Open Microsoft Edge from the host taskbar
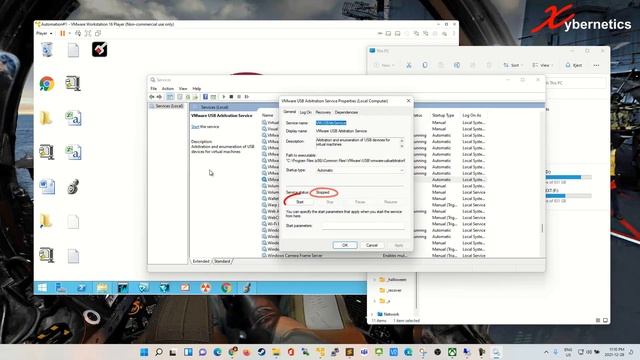The height and width of the screenshot is (360, 640). pos(217,352)
